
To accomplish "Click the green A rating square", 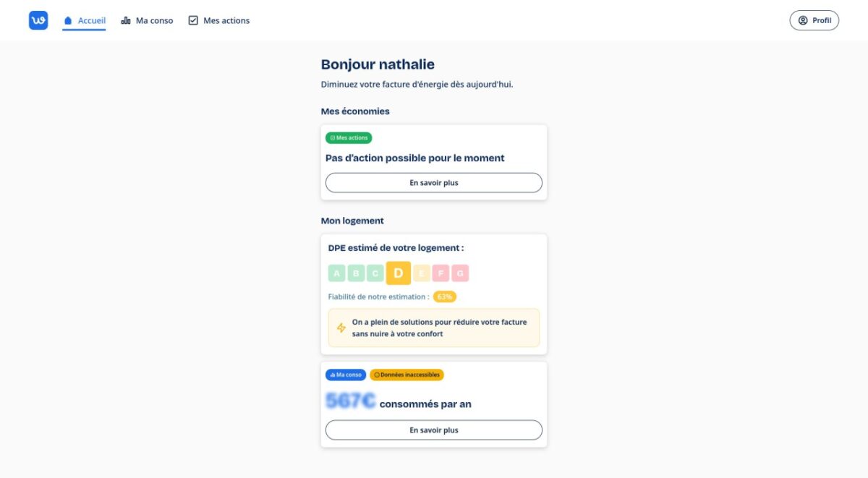I will (337, 273).
